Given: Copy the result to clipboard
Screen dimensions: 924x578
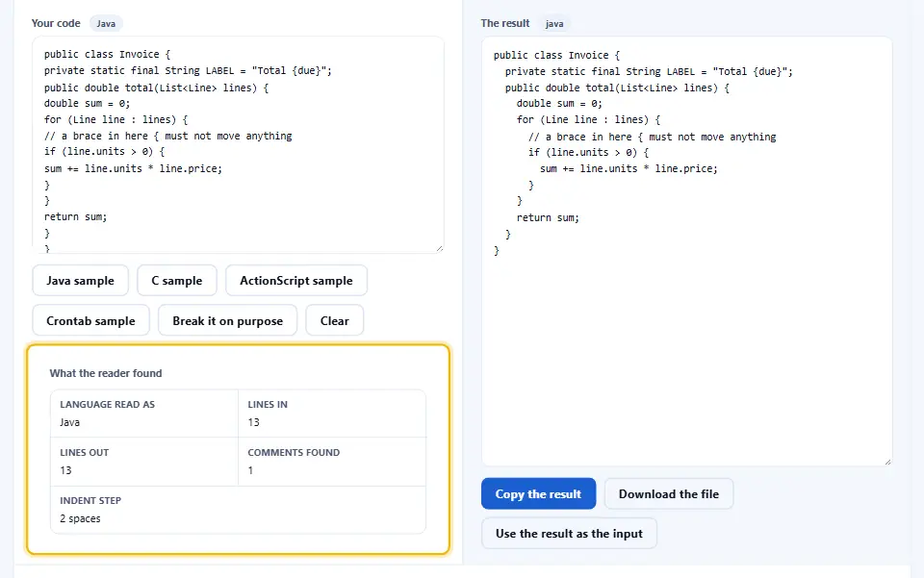Looking at the screenshot, I should tap(539, 493).
